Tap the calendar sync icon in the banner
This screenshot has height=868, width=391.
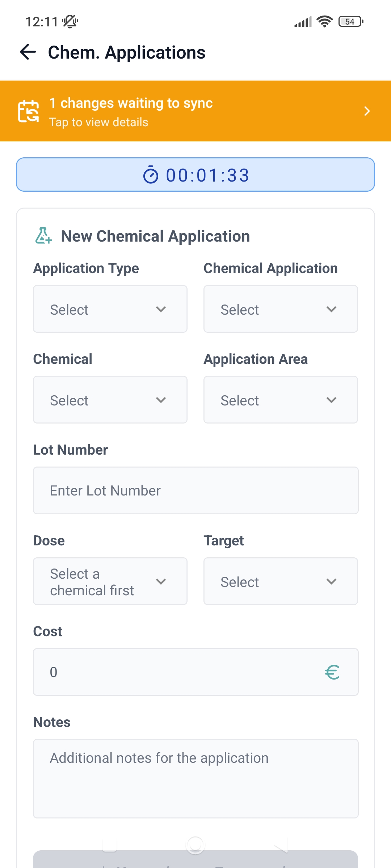coord(29,111)
